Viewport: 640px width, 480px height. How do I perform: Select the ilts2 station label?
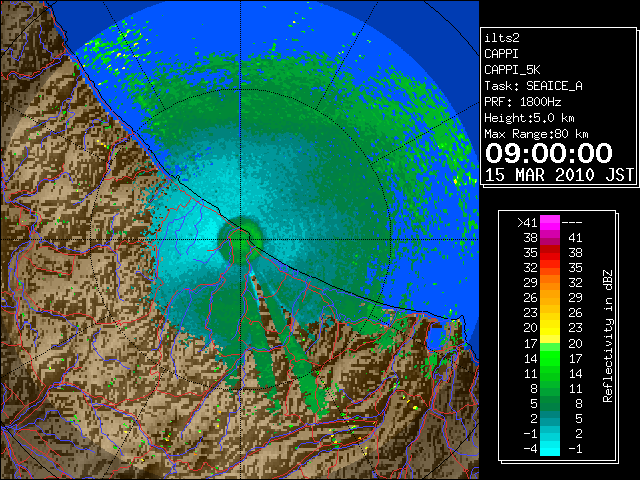[x=502, y=38]
